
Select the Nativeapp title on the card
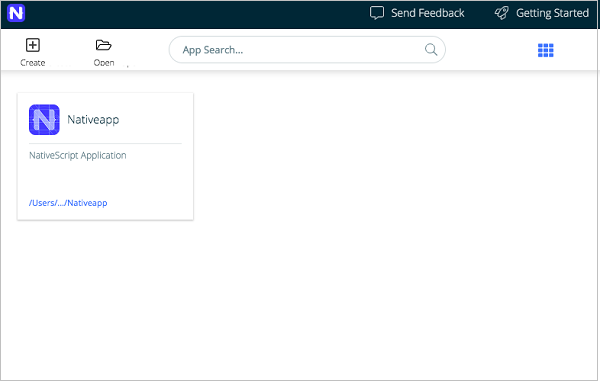[x=93, y=119]
